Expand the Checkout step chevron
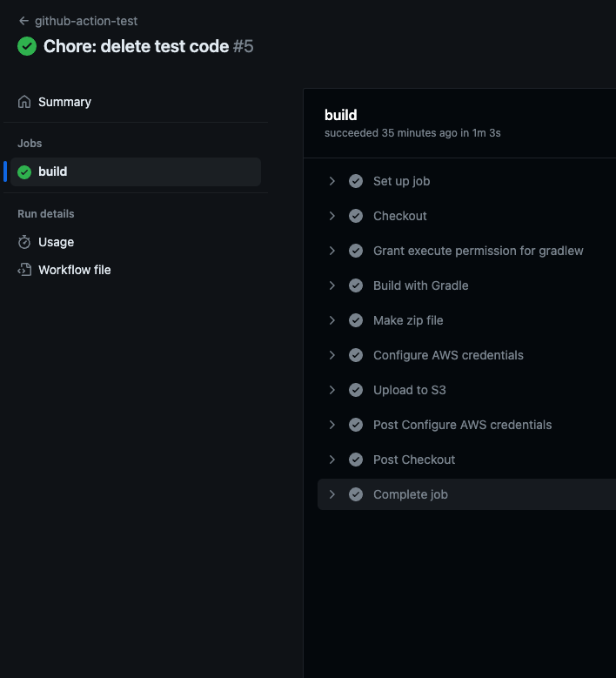The height and width of the screenshot is (678, 616). point(332,216)
